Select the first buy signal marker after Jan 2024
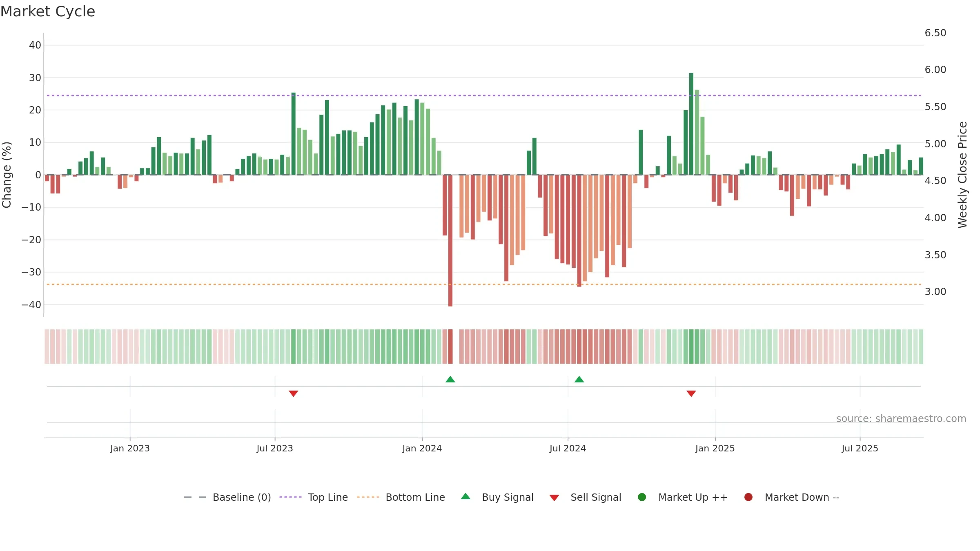This screenshot has width=980, height=551. 450,380
